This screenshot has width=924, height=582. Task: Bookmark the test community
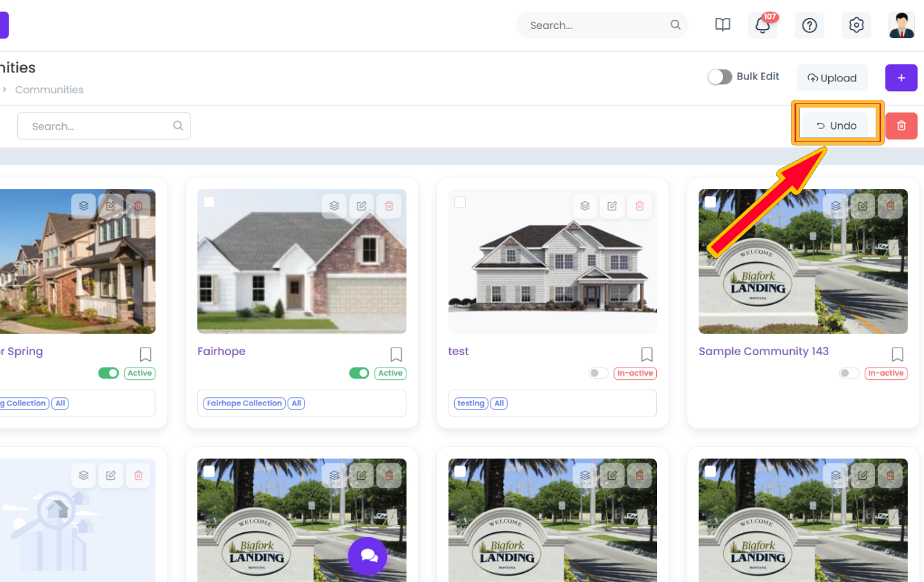[x=647, y=354]
